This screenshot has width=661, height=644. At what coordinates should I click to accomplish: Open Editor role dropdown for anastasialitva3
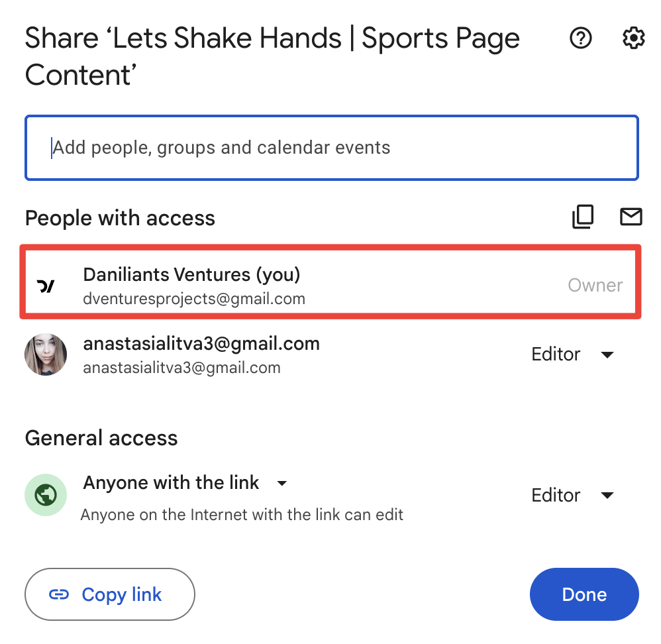pyautogui.click(x=572, y=354)
